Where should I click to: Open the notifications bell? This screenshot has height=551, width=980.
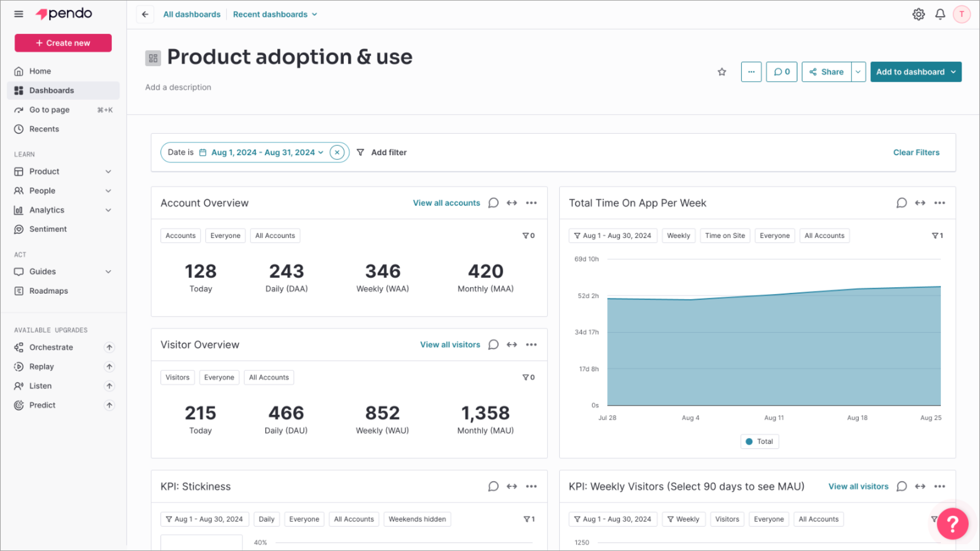tap(940, 14)
